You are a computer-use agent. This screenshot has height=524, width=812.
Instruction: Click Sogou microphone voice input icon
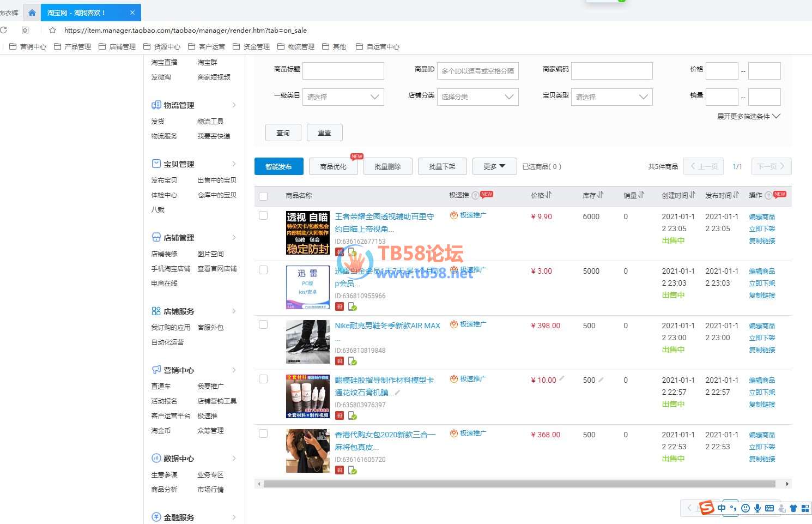(x=758, y=508)
